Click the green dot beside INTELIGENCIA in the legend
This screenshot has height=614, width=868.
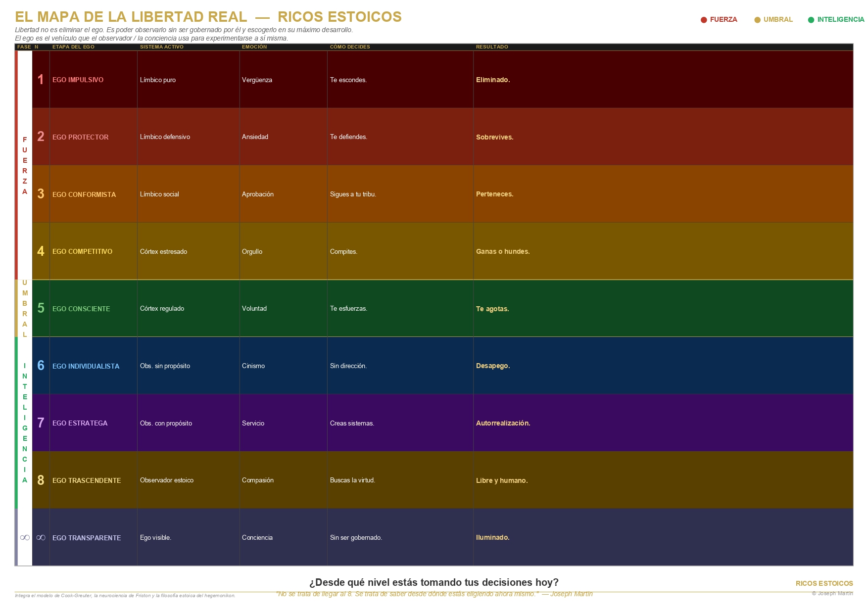[811, 20]
